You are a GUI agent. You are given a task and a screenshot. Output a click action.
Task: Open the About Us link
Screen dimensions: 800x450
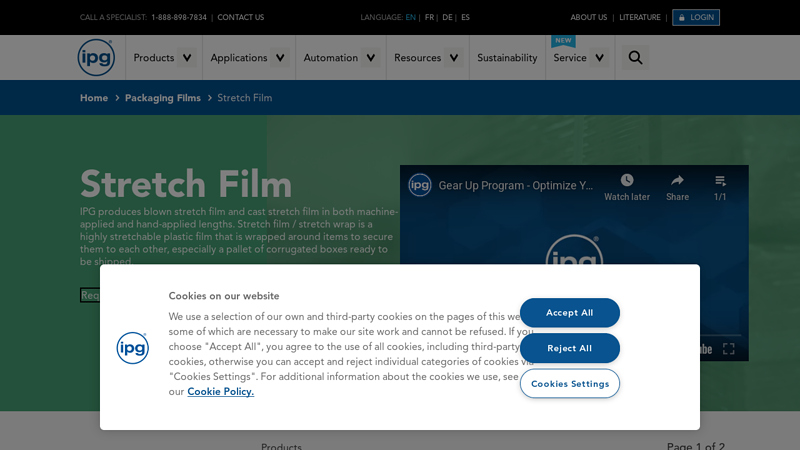tap(589, 17)
